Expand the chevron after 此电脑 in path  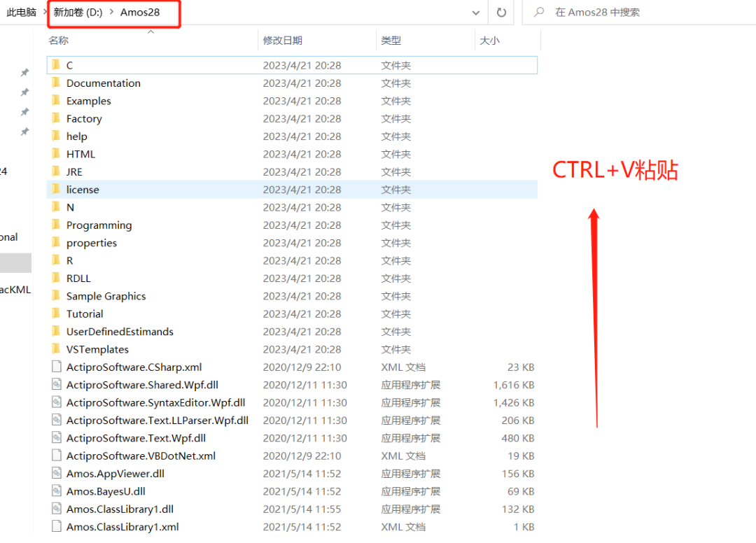coord(45,13)
